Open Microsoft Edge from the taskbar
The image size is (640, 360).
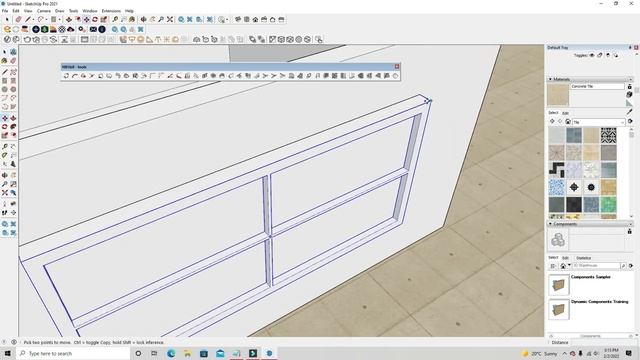coord(171,353)
